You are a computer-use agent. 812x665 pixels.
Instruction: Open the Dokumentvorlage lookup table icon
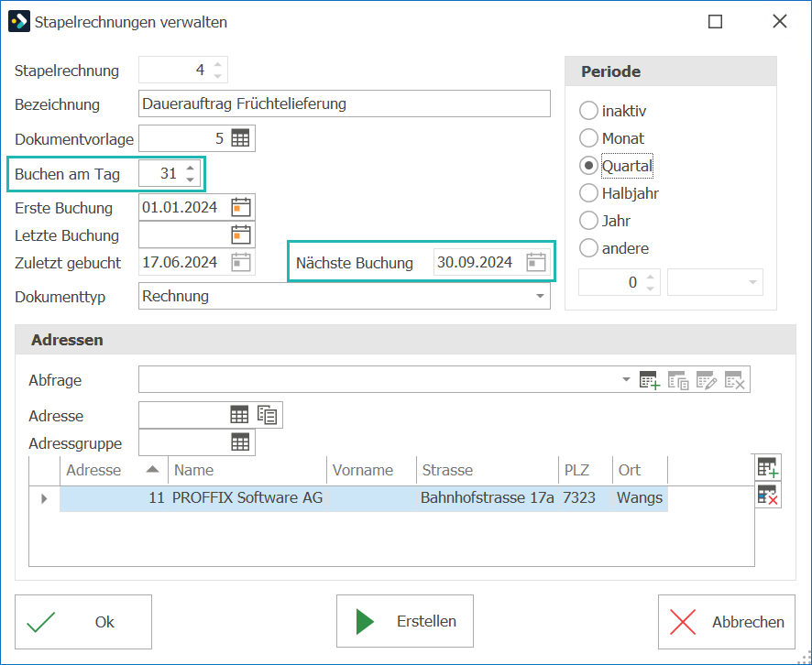(240, 138)
